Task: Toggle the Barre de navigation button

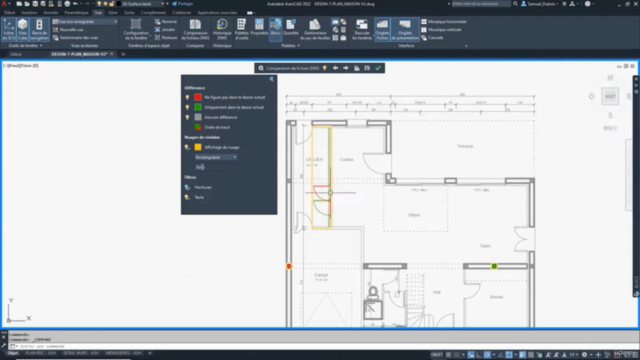Action: coord(39,30)
